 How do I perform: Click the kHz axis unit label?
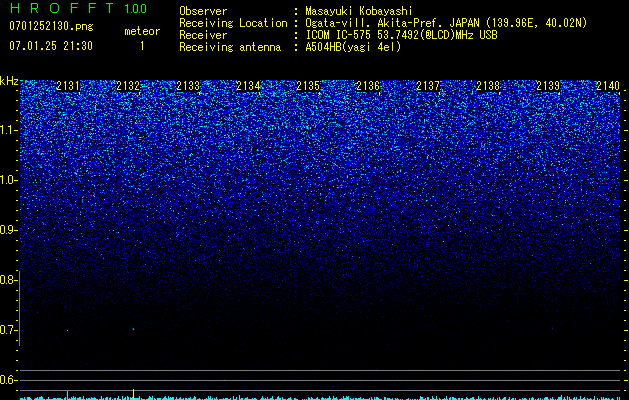coord(9,81)
